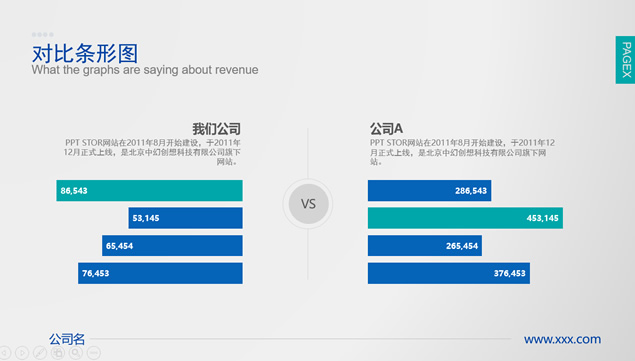Click the 对比条形图 slide title
Screen dimensions: 635x361
[x=85, y=53]
